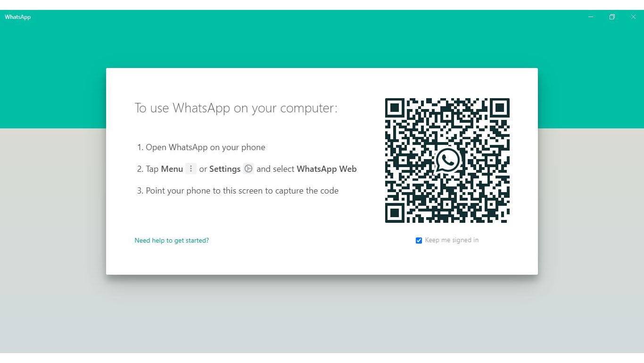Minimize the WhatsApp window
The height and width of the screenshot is (363, 644).
[591, 17]
